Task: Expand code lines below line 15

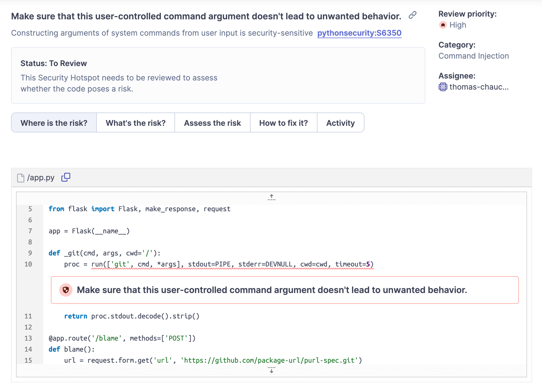Action: pos(271,370)
